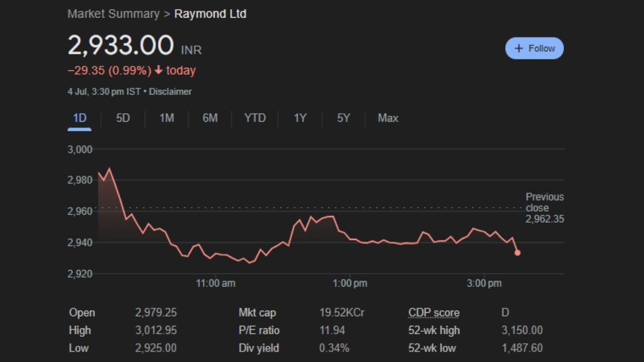Image resolution: width=644 pixels, height=362 pixels.
Task: Click the High value 3,012.95
Action: pyautogui.click(x=156, y=330)
